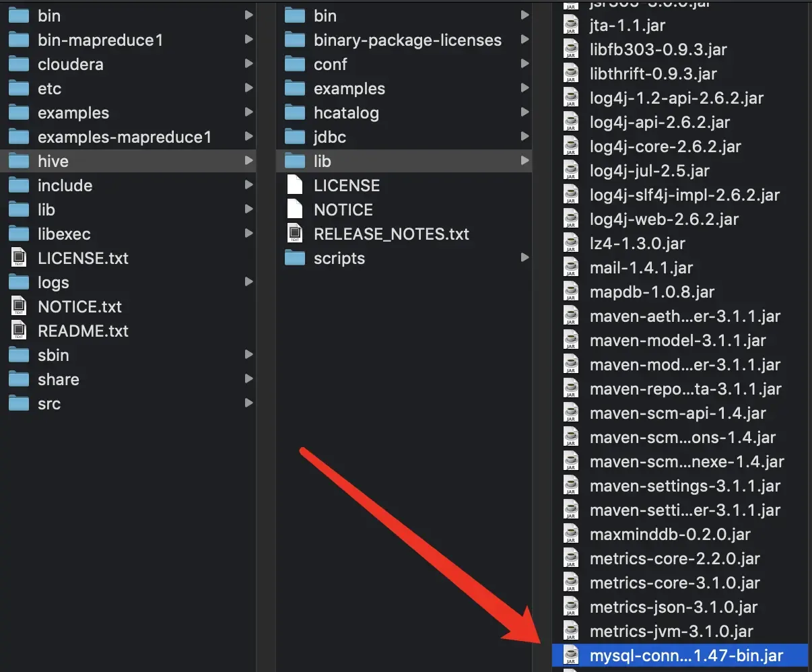The width and height of the screenshot is (812, 672).
Task: Expand the bin-mapreduce1 folder arrow
Action: click(248, 40)
